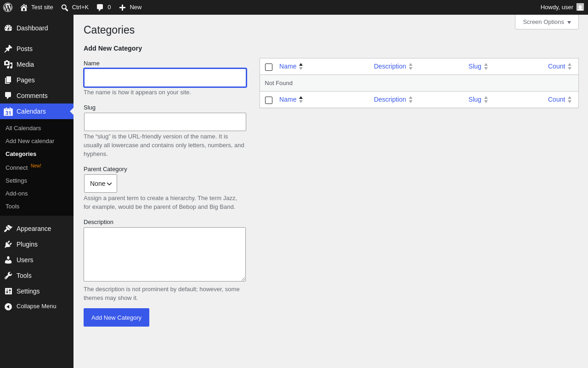This screenshot has width=588, height=368.
Task: Open search via the magnifier icon
Action: (65, 8)
